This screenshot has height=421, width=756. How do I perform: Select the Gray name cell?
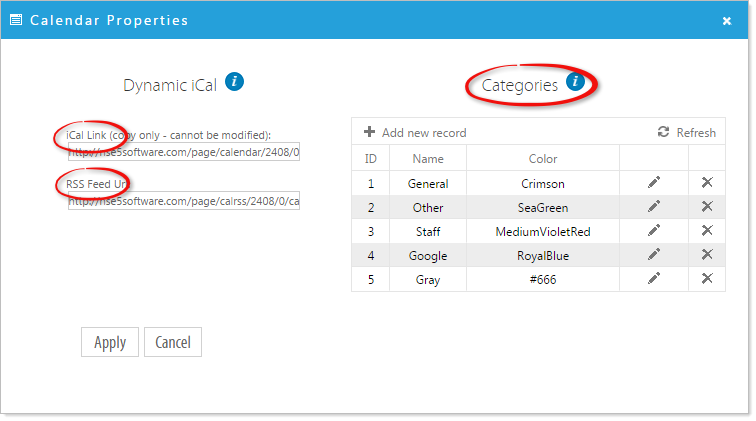428,280
